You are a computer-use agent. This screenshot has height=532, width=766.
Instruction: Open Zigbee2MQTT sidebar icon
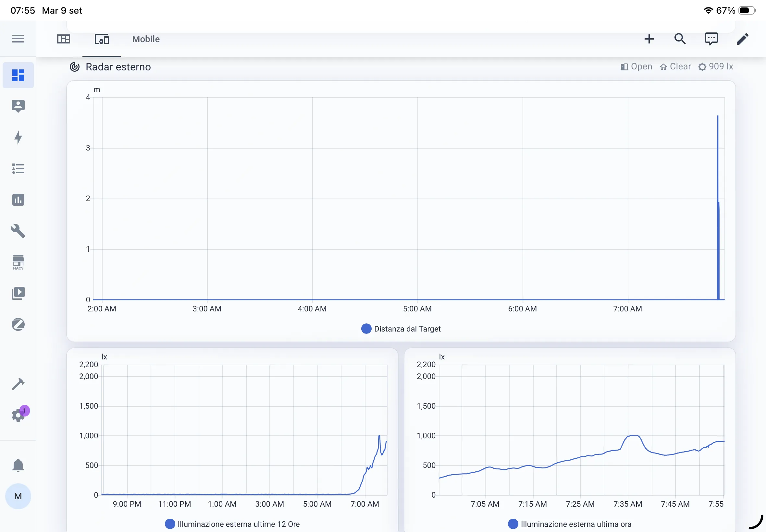pyautogui.click(x=18, y=324)
